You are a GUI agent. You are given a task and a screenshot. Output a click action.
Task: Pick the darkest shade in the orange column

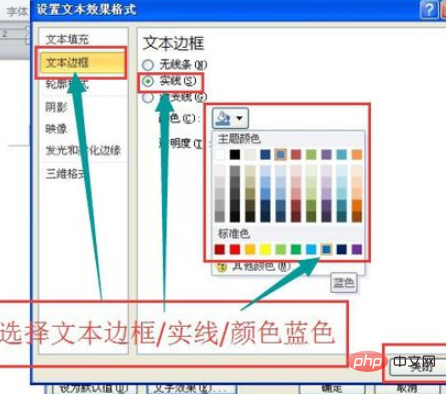point(357,217)
